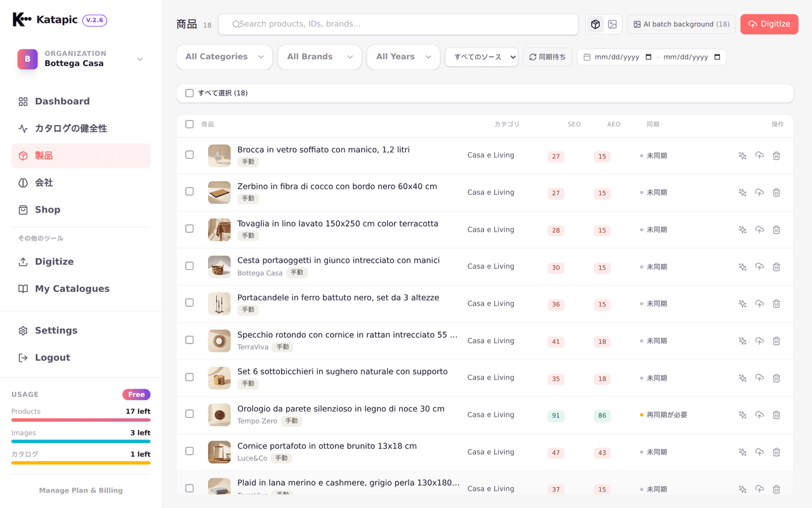The image size is (812, 508).
Task: Delete the Brocca in vetro soffiato product
Action: [x=776, y=156]
